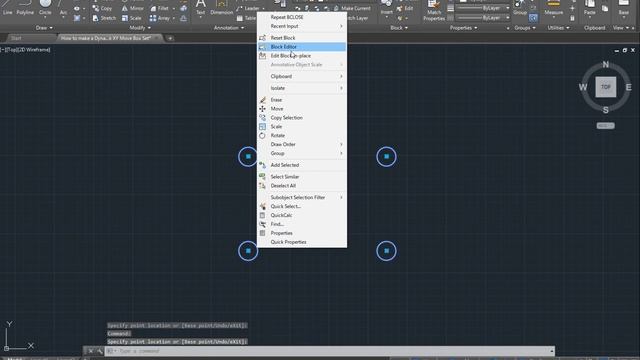Click the Copy tool in Modify panel
640x360 pixels.
(102, 8)
